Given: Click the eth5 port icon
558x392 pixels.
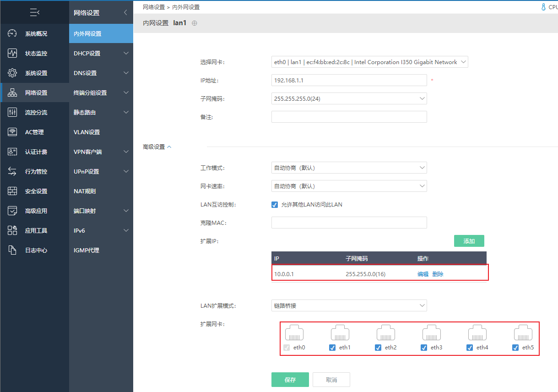Looking at the screenshot, I should point(523,332).
